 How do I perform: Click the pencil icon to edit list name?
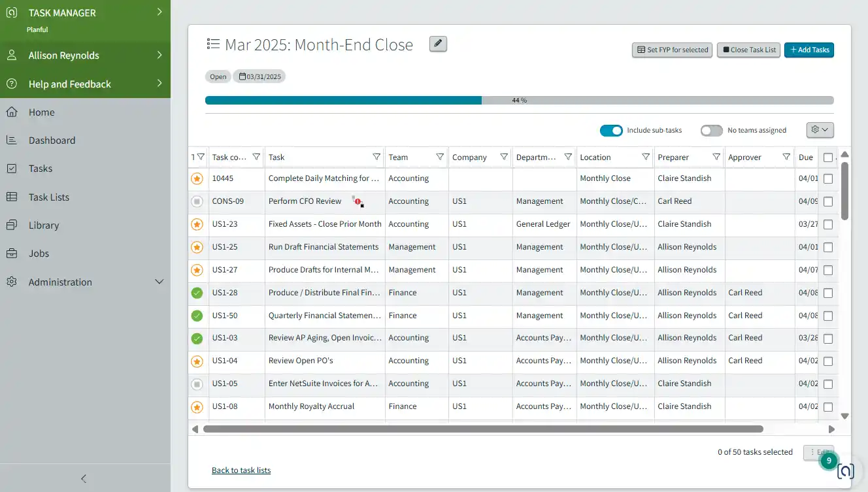437,44
